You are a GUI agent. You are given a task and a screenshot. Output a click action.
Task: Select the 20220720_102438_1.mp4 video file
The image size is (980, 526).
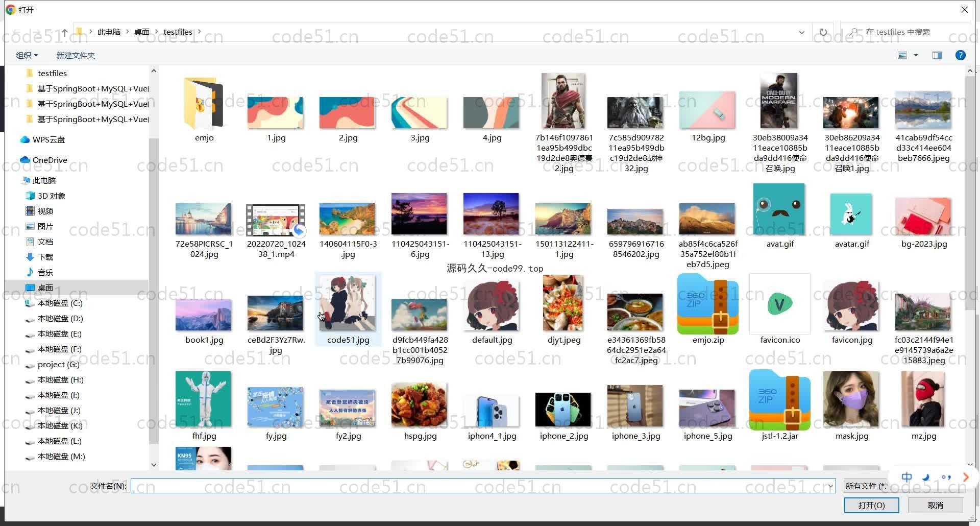click(x=276, y=220)
